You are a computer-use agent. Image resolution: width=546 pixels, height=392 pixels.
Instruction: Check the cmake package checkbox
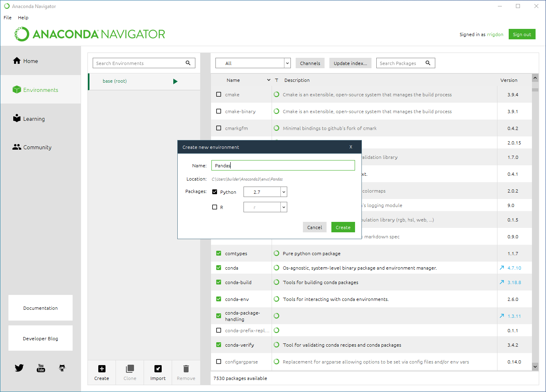[x=219, y=95]
